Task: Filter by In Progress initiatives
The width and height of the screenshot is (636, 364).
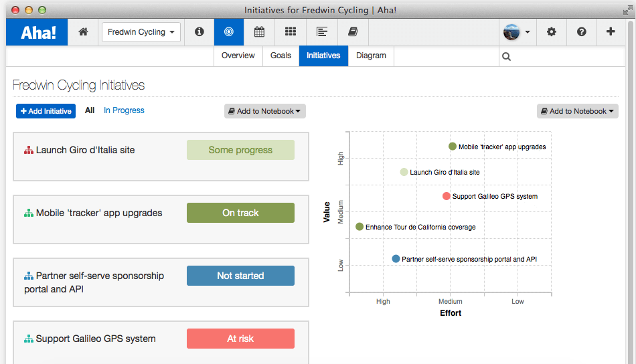Action: coord(124,110)
